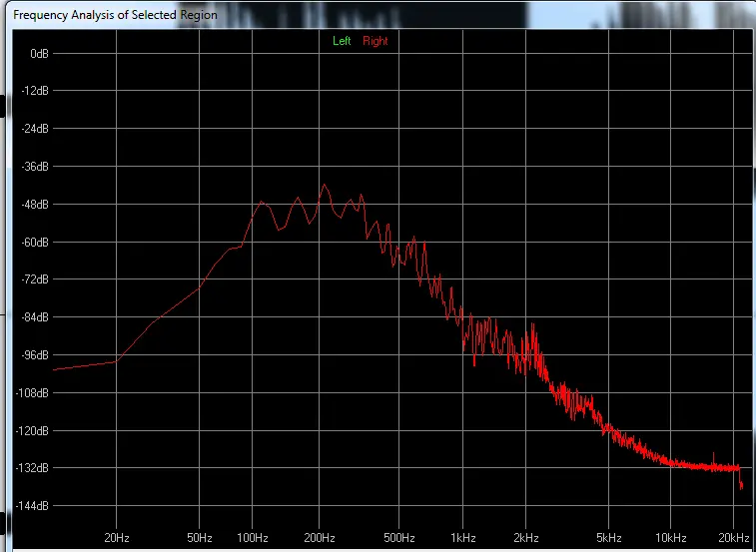Screen dimensions: 756x552
Task: Click the -12dB axis label
Action: point(35,91)
